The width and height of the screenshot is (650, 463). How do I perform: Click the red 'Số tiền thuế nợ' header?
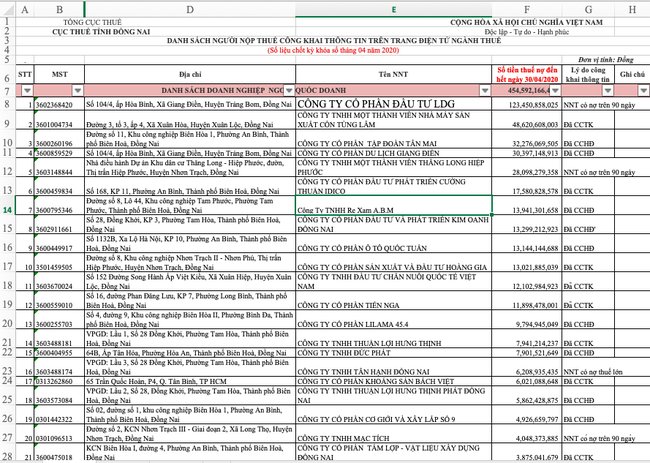pyautogui.click(x=527, y=74)
